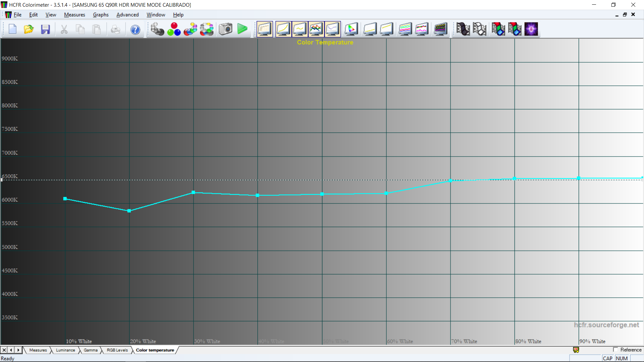Viewport: 644px width, 362px height.
Task: Open the Graphs menu
Action: pyautogui.click(x=101, y=15)
